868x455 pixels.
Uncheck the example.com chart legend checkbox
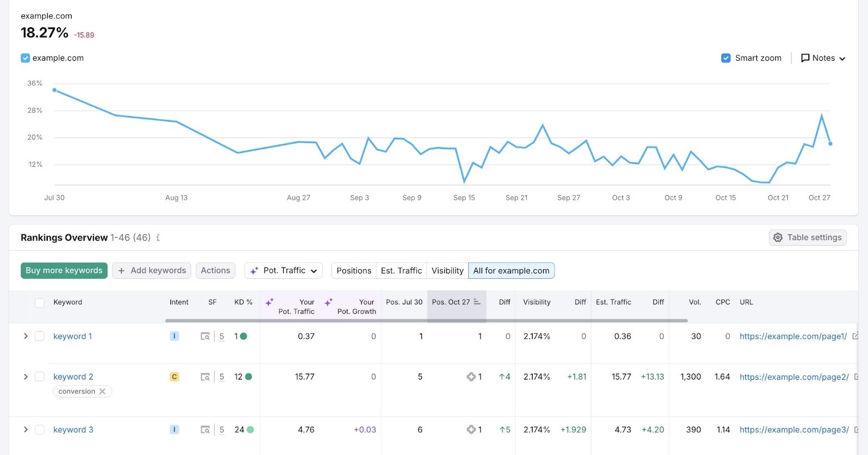(x=25, y=58)
